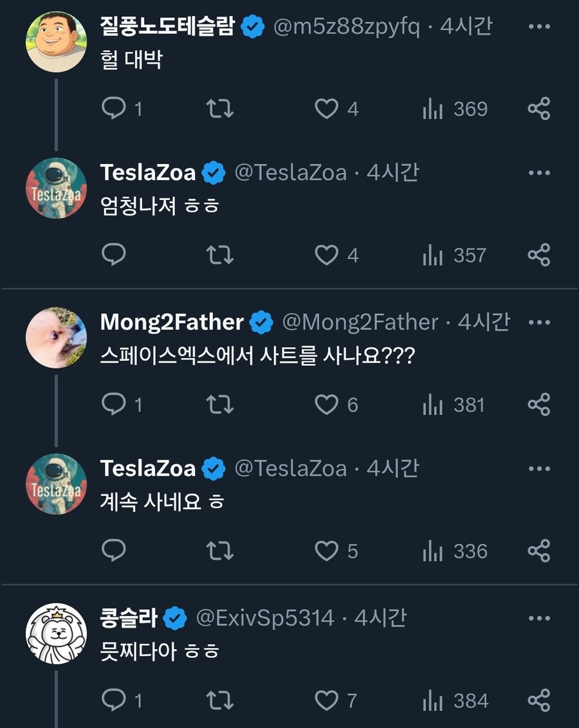Retweet 콩슬라's "믓찌다아 ㅎㅎ" tweet
Screen dimensions: 579x728
pyautogui.click(x=220, y=700)
